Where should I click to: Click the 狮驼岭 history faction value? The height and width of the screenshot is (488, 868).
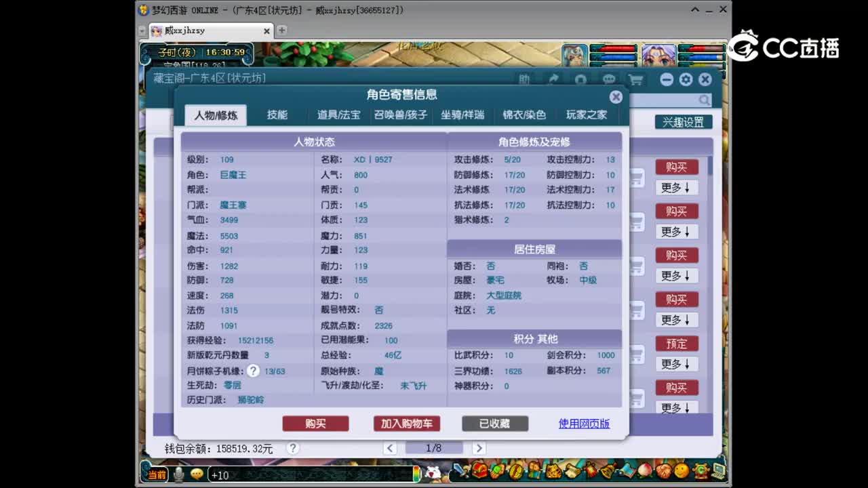coord(251,400)
